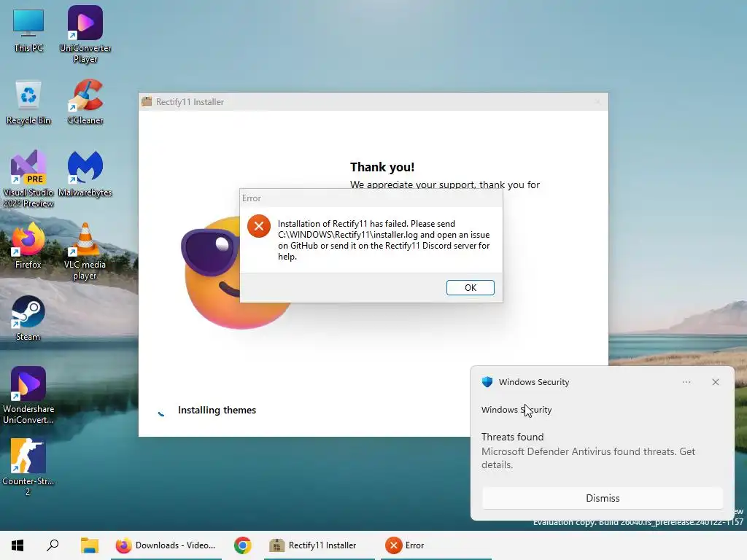Launch Wondershare UniConverter shortcut
Image resolution: width=747 pixels, height=560 pixels.
click(x=28, y=395)
